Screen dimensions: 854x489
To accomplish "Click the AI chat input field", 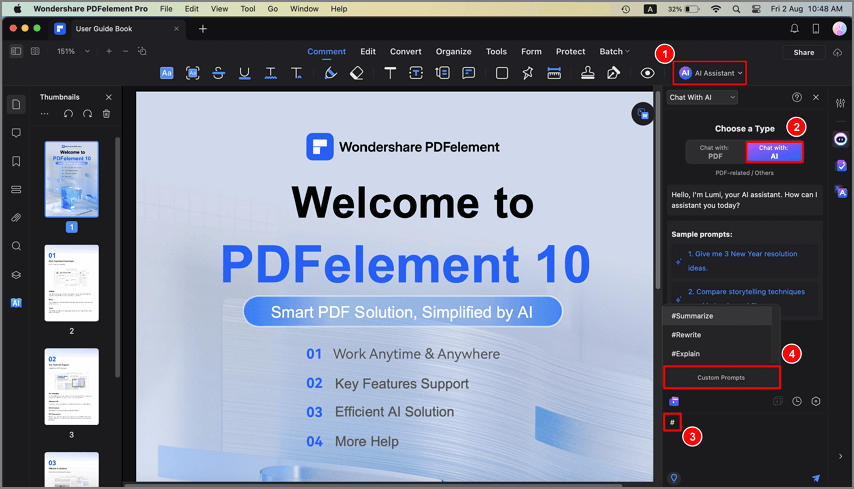I will pos(743,441).
